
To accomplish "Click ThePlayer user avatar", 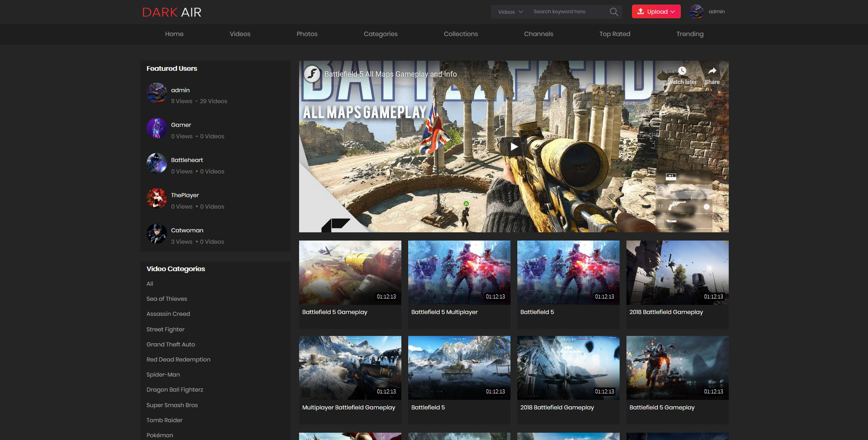I will pyautogui.click(x=157, y=198).
